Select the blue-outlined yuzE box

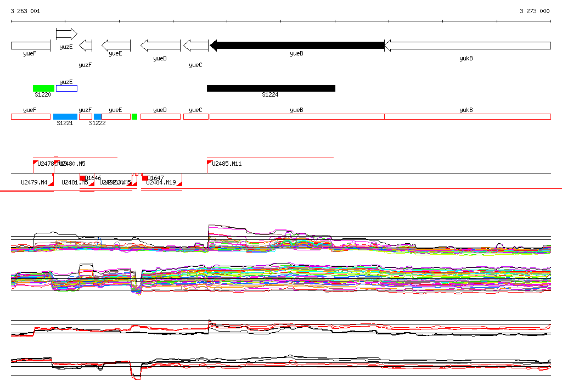(x=66, y=88)
